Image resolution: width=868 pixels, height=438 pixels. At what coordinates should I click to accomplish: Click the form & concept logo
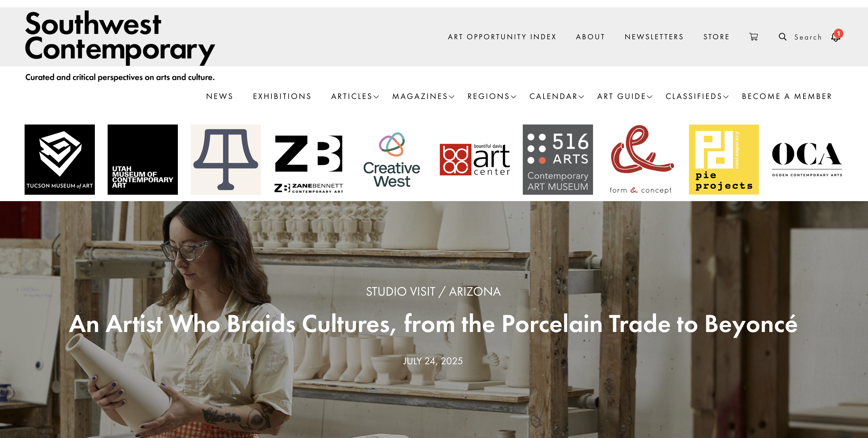(641, 159)
